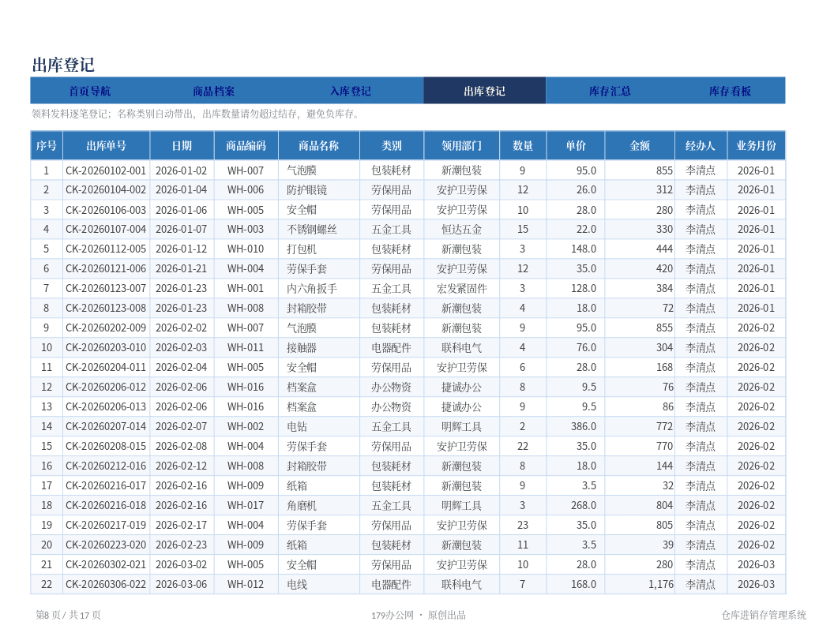Viewport: 834px width, 644px height.
Task: Select the 恒达五金 department cell
Action: (x=462, y=230)
